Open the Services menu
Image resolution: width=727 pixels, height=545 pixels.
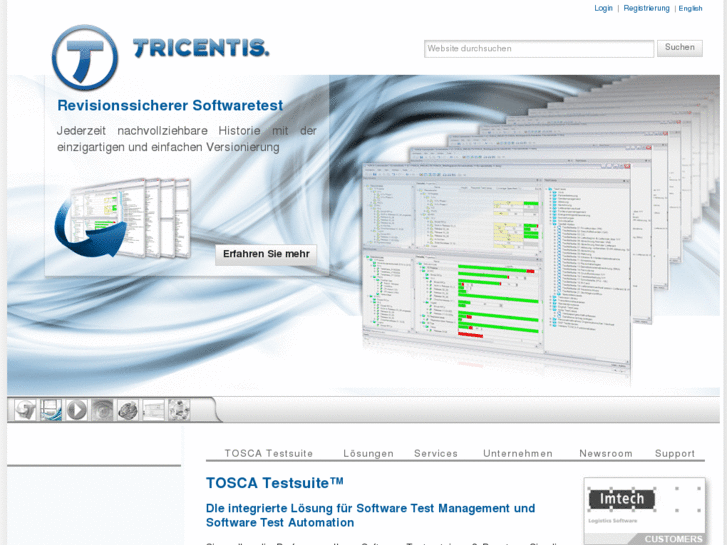click(436, 454)
